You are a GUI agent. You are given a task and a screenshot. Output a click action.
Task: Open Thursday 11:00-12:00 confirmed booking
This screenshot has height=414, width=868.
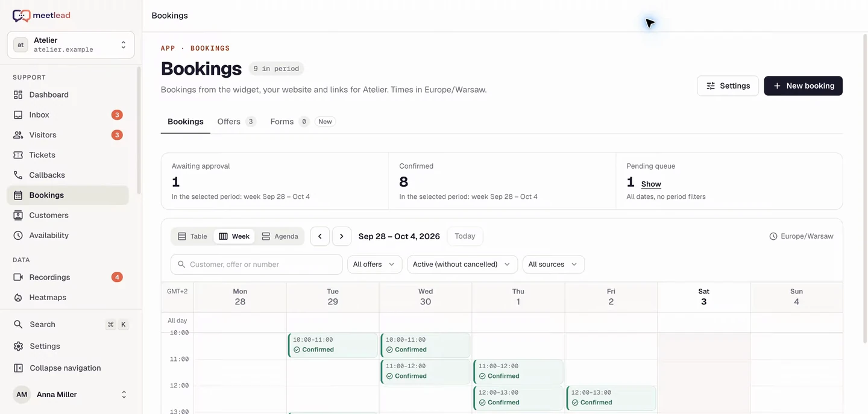[518, 372]
